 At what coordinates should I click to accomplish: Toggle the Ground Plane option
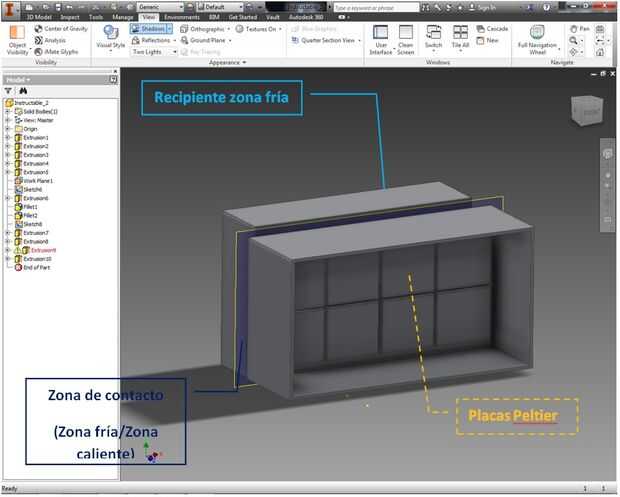(203, 40)
